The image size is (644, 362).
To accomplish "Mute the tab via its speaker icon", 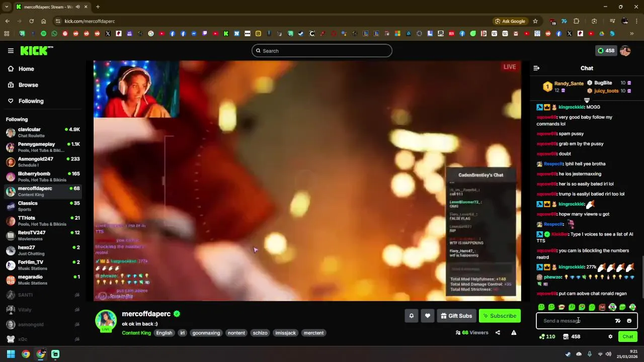I will click(77, 7).
